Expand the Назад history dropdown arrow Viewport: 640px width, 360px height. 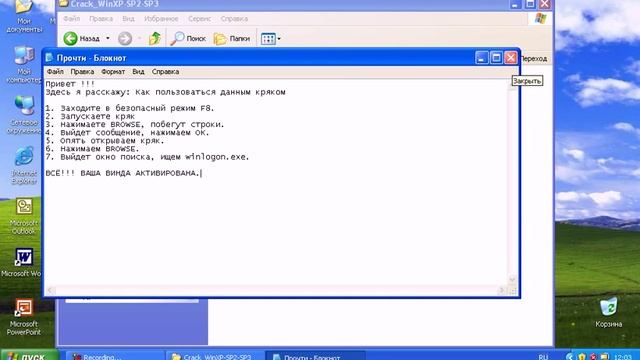108,38
